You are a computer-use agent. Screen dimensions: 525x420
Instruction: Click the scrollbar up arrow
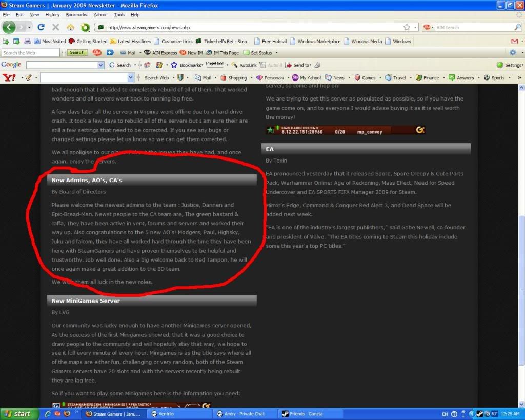(x=521, y=88)
